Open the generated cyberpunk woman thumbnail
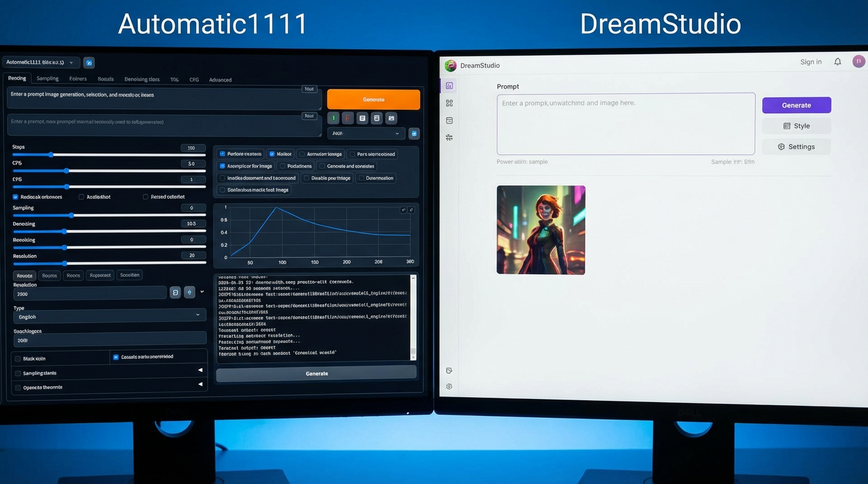Image resolution: width=868 pixels, height=484 pixels. click(541, 230)
